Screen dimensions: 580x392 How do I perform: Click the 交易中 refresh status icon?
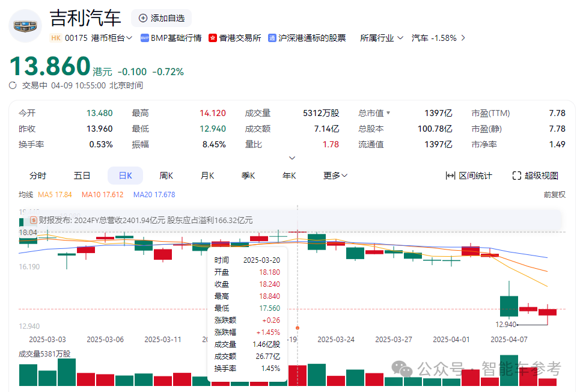[12, 85]
